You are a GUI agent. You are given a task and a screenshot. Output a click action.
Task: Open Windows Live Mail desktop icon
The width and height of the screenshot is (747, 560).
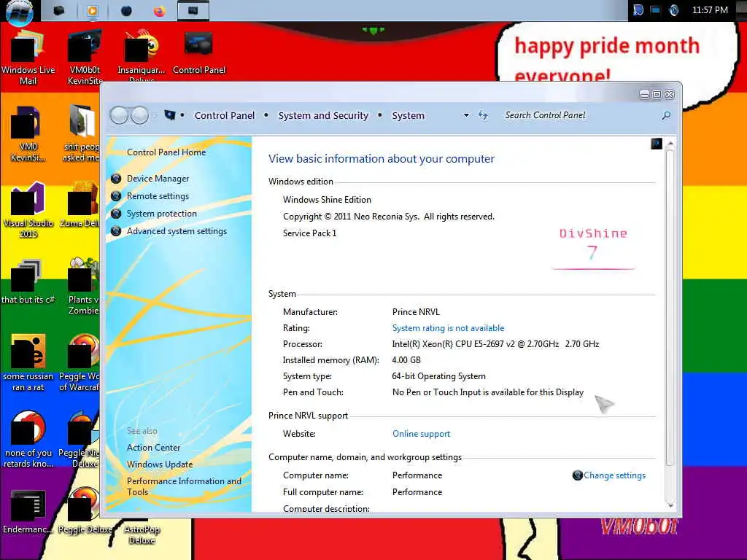(28, 58)
